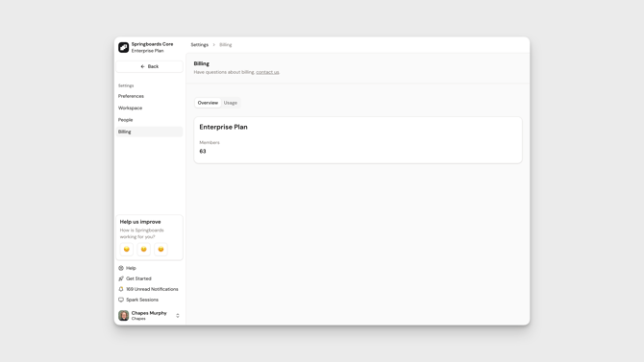
Task: Click the Help us improve heading
Action: click(140, 222)
